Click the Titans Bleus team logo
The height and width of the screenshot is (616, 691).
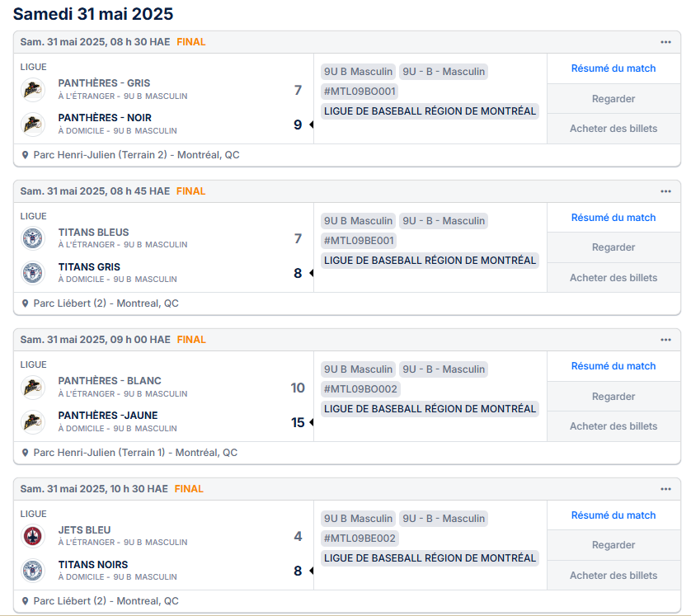(33, 238)
